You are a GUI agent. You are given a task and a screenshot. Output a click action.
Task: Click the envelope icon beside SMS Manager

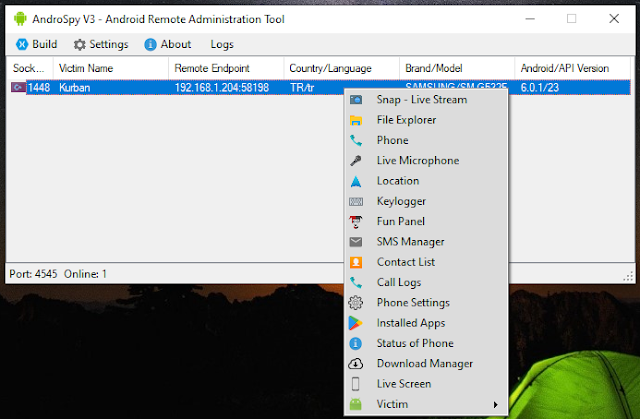[x=356, y=242]
